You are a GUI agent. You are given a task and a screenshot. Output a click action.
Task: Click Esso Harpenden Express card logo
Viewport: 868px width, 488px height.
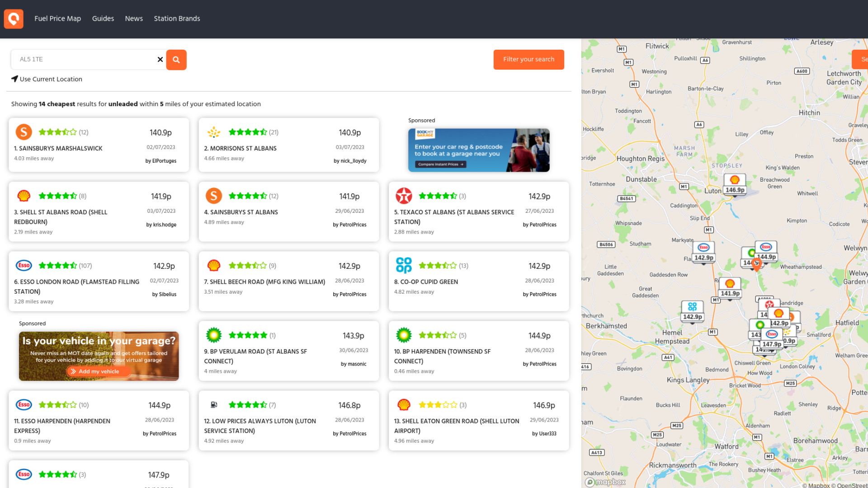point(24,404)
